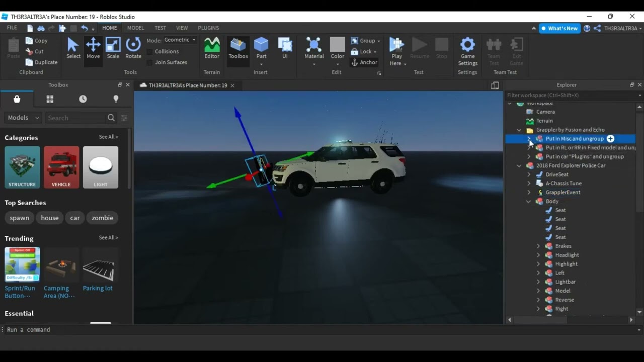Activate the Move tool
The image size is (644, 362).
point(93,48)
